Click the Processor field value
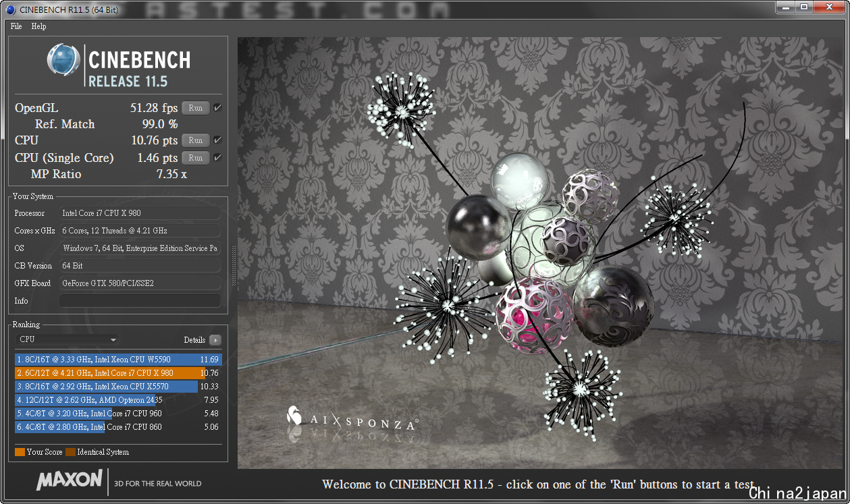Screen dimensions: 850x504 coord(140,213)
